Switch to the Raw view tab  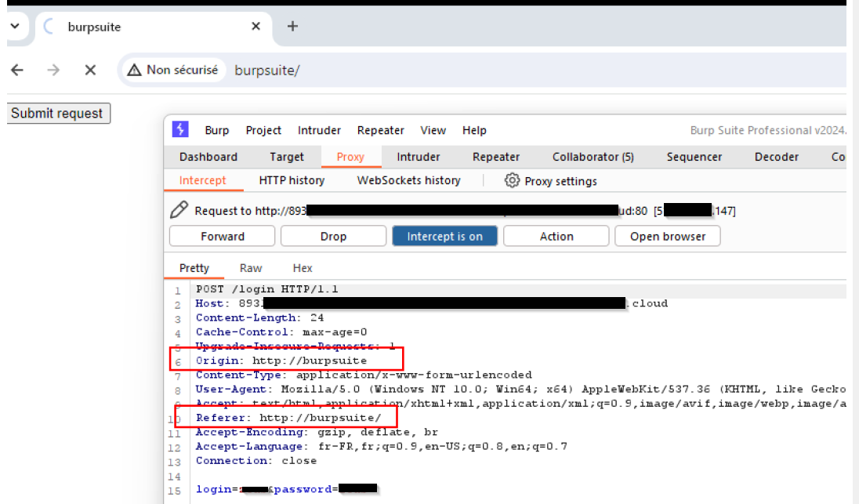coord(251,268)
